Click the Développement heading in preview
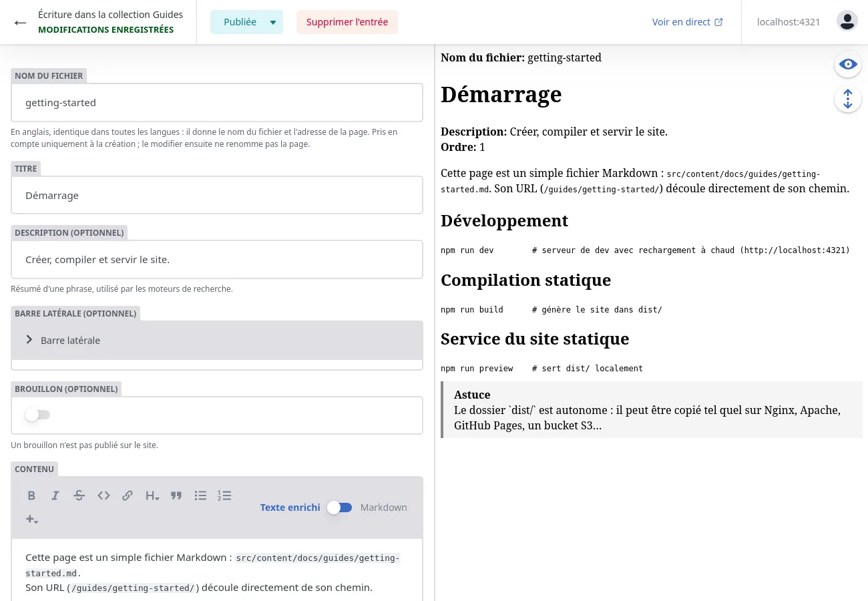 505,221
